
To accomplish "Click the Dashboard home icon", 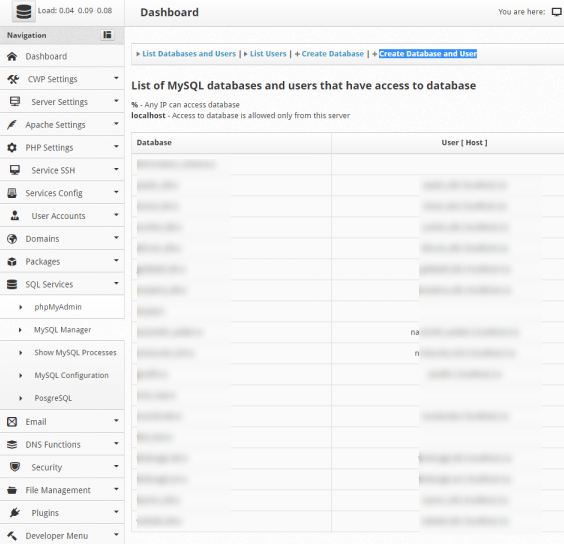I will 12,56.
